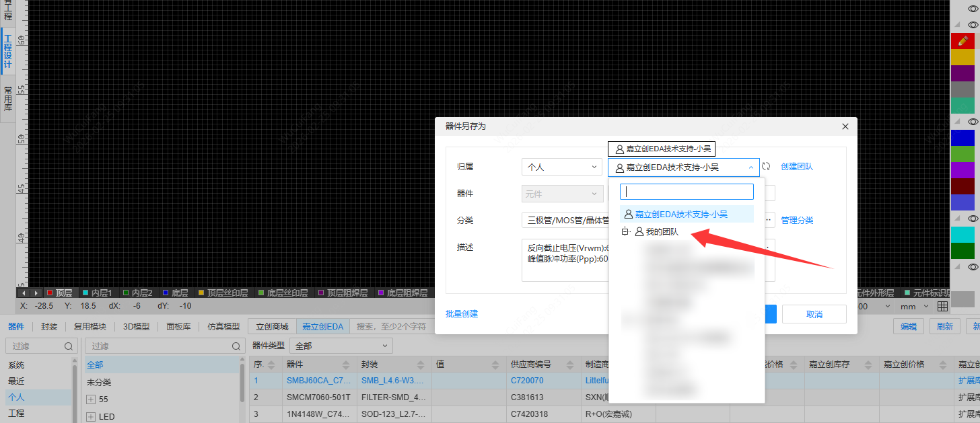
Task: Click the right scroll arrow in the layer bar
Action: pos(36,293)
